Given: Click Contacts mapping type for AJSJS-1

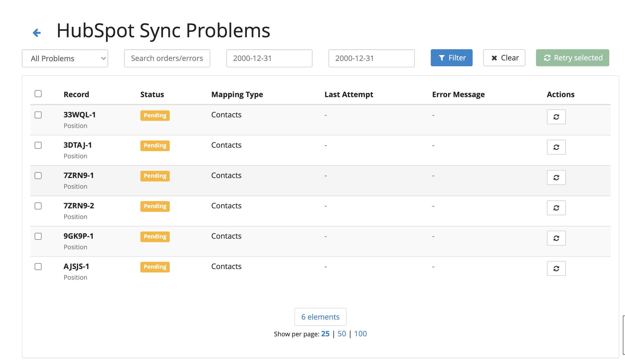Looking at the screenshot, I should (x=226, y=266).
